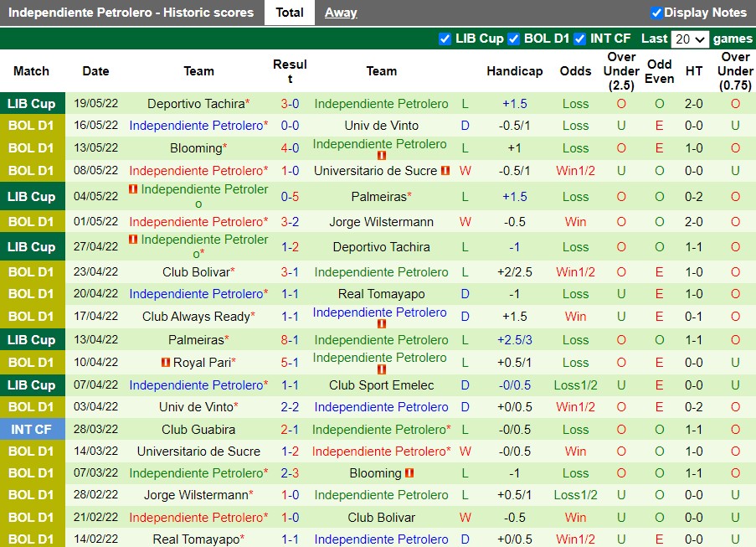Open the Palmeiras team link on 04/05/22
This screenshot has height=547, width=756.
click(379, 196)
